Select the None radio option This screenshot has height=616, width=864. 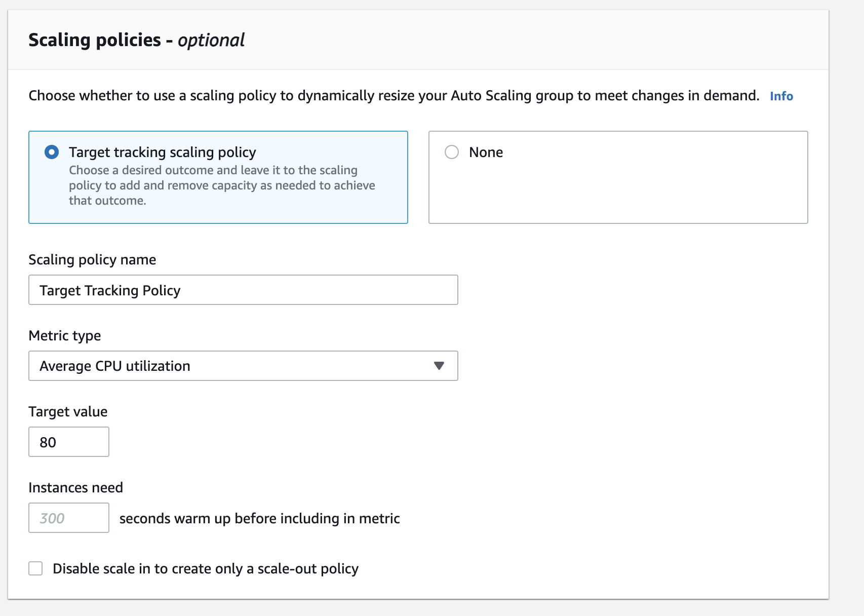pos(451,152)
